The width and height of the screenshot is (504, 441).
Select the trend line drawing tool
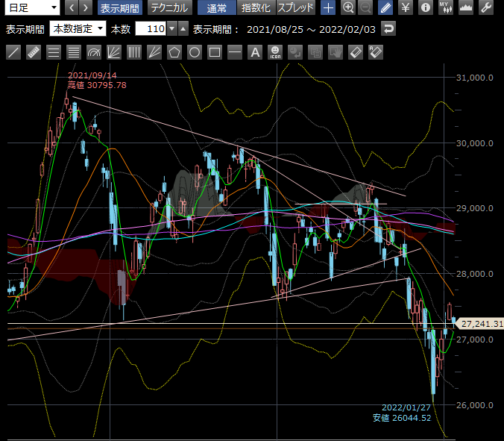point(13,52)
